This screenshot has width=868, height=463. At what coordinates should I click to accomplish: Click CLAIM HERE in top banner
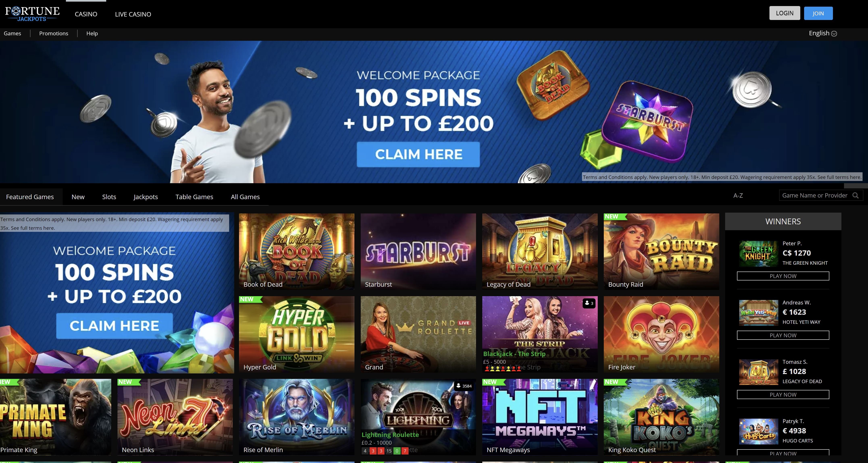click(x=418, y=155)
